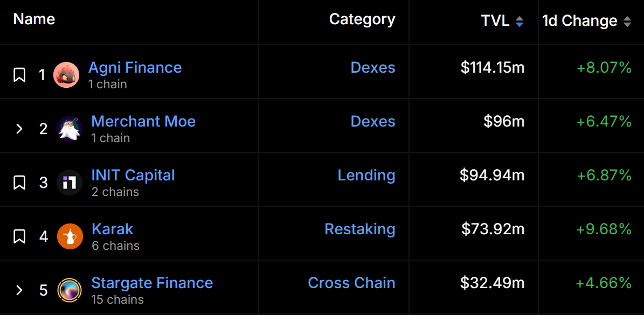Open the Dexes category for Agni Finance

373,67
